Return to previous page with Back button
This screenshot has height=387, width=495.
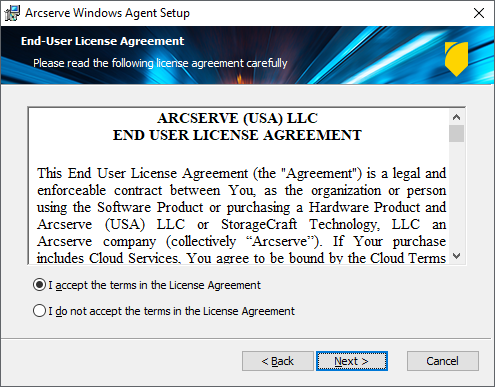pos(278,361)
